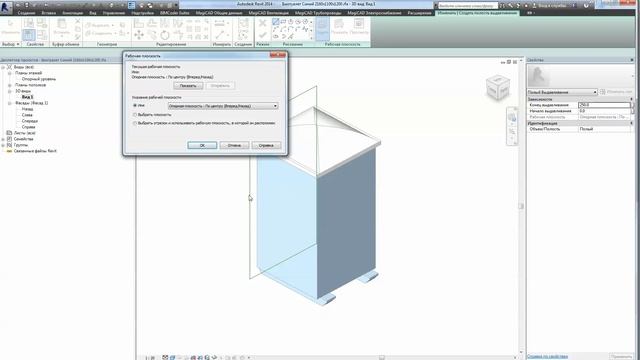
Task: Click the Изменить тип button
Action: pyautogui.click(x=616, y=92)
